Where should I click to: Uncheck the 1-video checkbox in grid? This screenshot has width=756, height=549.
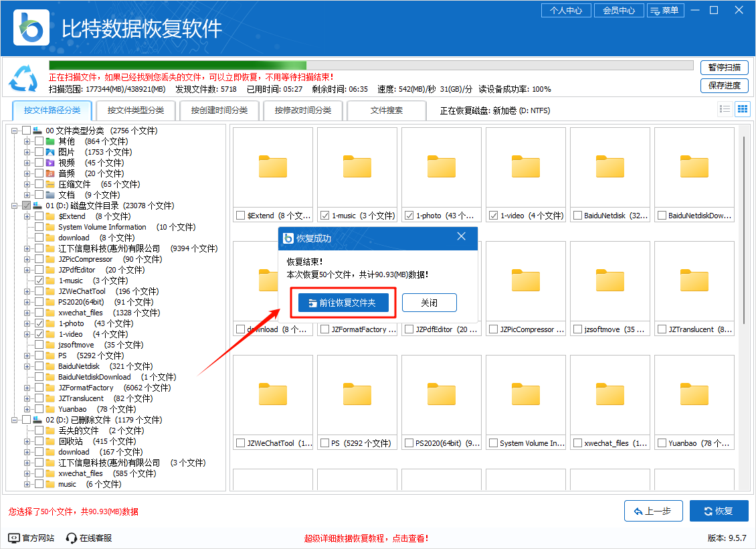pyautogui.click(x=494, y=216)
